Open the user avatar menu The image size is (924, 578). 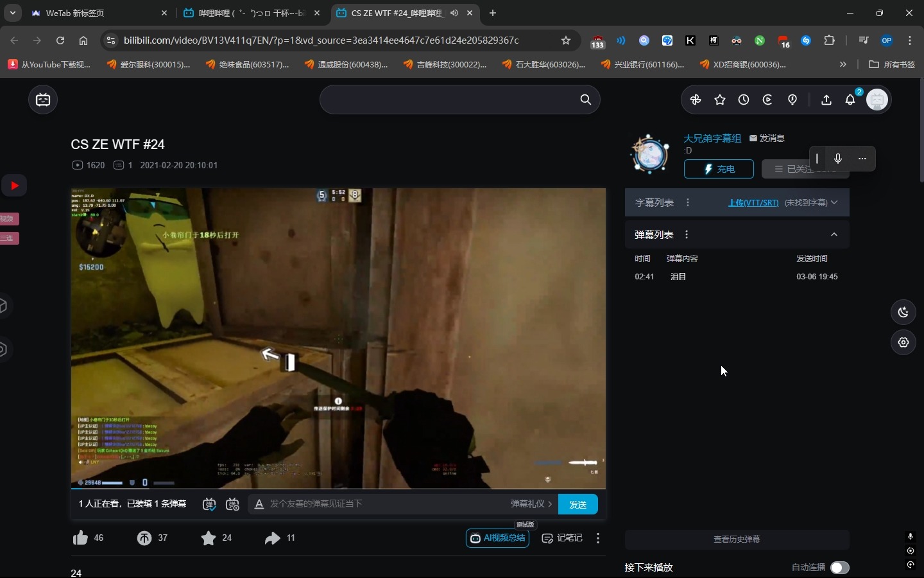point(877,100)
